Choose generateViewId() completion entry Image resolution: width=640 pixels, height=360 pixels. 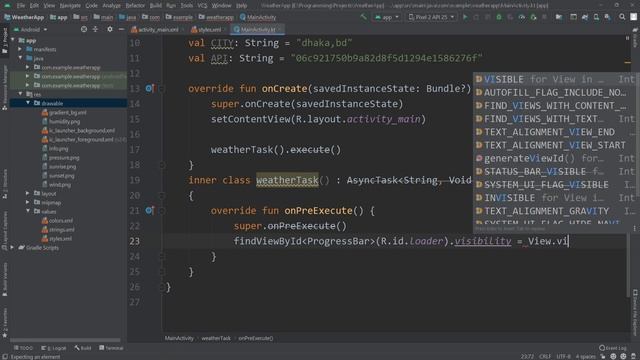pyautogui.click(x=555, y=158)
